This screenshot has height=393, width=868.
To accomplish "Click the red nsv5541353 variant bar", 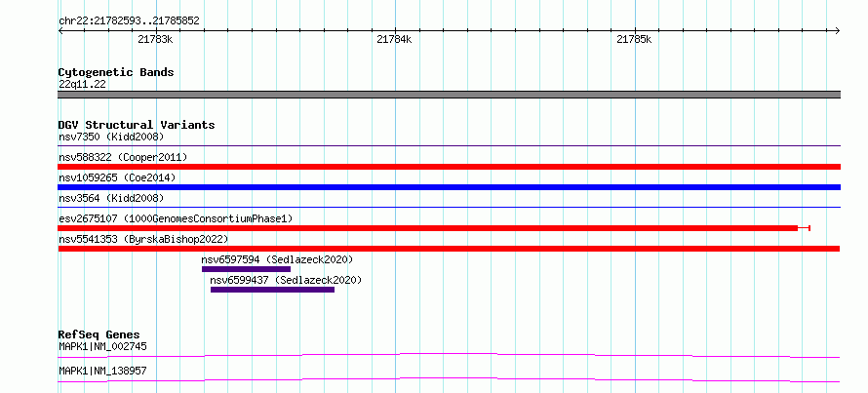I will tap(449, 249).
